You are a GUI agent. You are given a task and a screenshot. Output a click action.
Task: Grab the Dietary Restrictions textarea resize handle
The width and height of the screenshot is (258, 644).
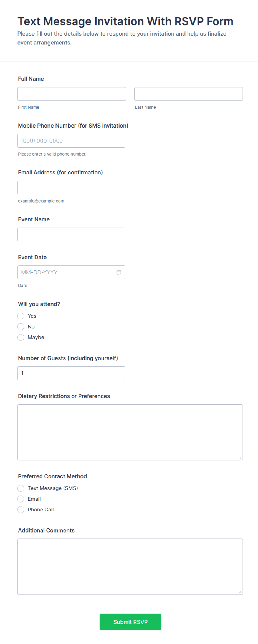[240, 457]
